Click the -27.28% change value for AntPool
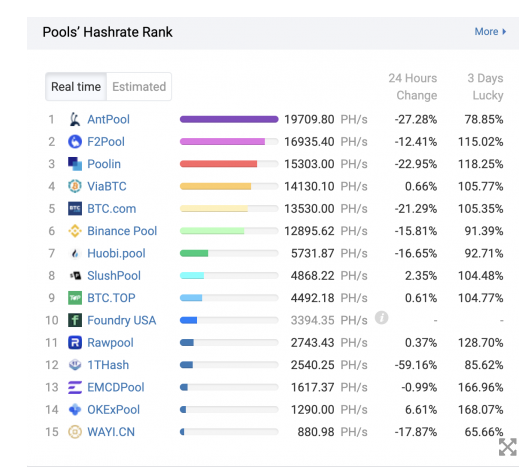This screenshot has width=530, height=474. pyautogui.click(x=416, y=119)
